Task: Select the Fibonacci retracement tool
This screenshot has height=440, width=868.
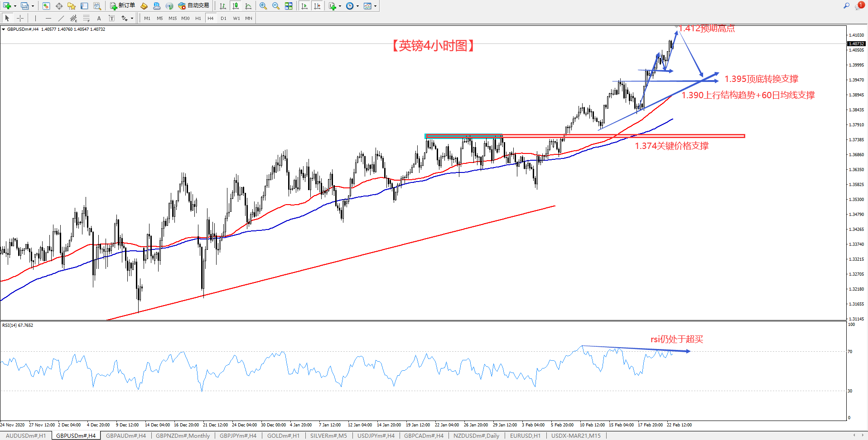Action: [86, 18]
